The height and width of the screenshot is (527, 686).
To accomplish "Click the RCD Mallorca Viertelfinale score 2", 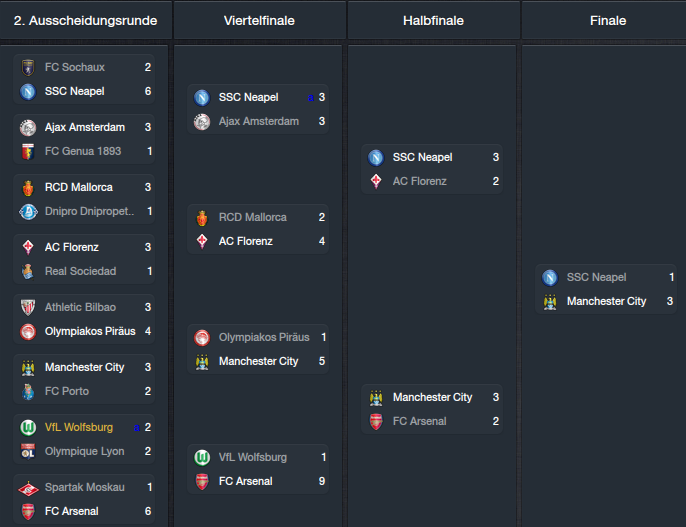I will click(322, 217).
